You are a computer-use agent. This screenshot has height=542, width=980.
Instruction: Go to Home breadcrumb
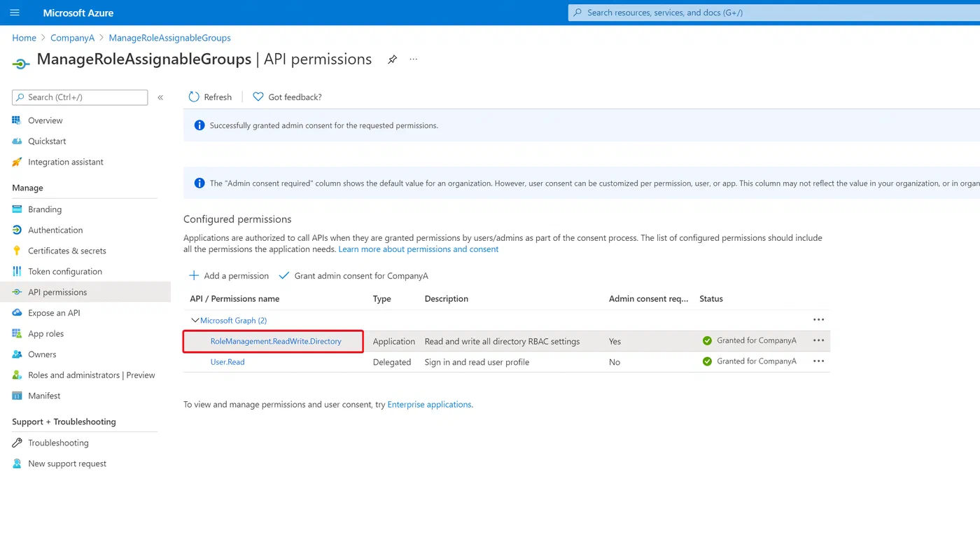pos(24,38)
